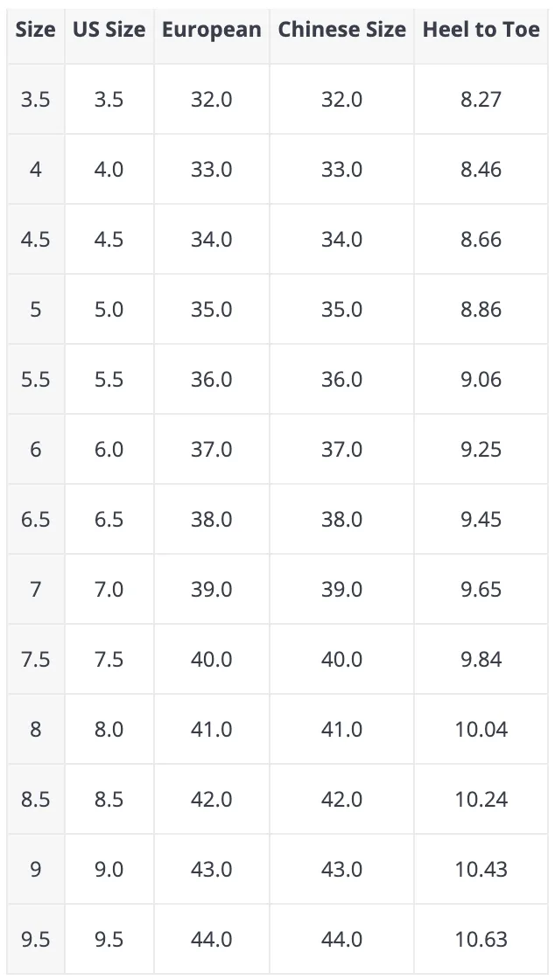555x980 pixels.
Task: Select the size 8.5 row label
Action: (36, 800)
